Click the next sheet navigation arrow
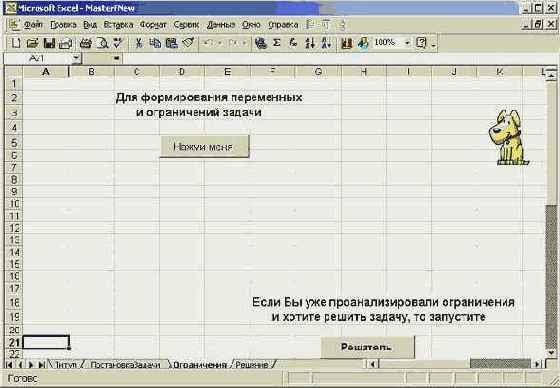Viewport: 560px width, 388px height. [x=31, y=365]
